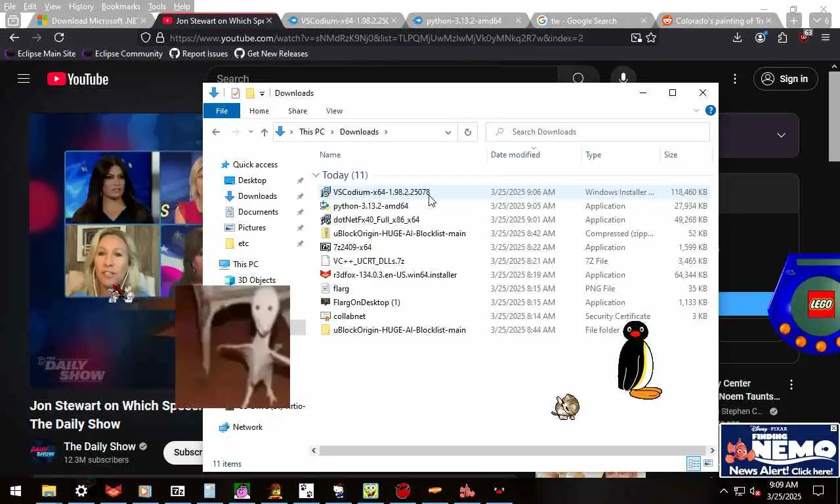Open the Customize Quick Access Toolbar dropdown
Image resolution: width=840 pixels, height=504 pixels.
point(262,93)
